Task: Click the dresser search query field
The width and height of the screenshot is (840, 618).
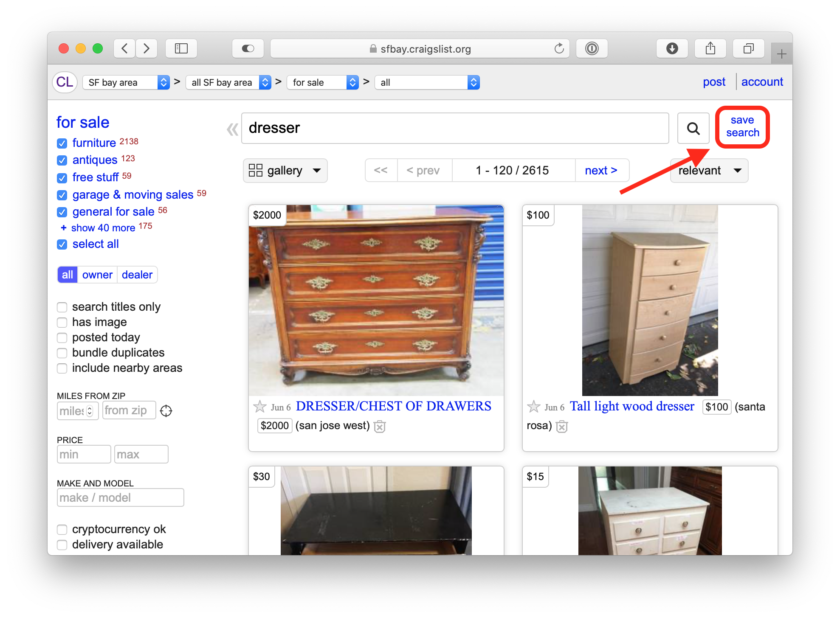Action: (455, 128)
